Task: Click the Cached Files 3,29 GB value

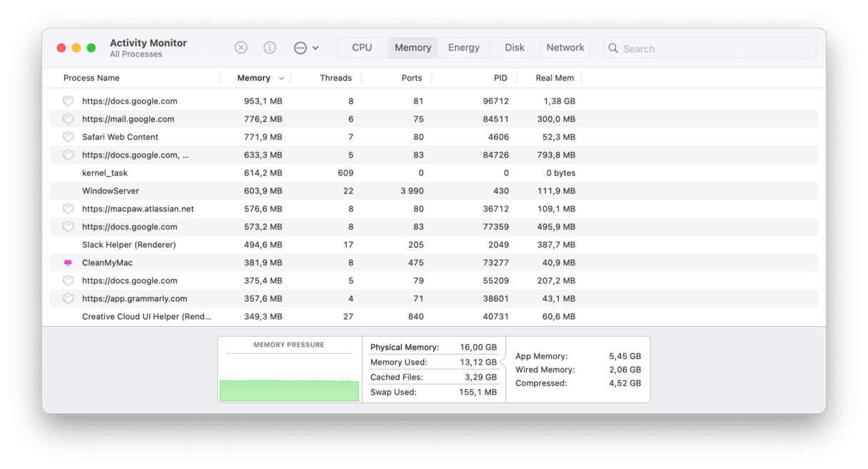Action: (483, 377)
